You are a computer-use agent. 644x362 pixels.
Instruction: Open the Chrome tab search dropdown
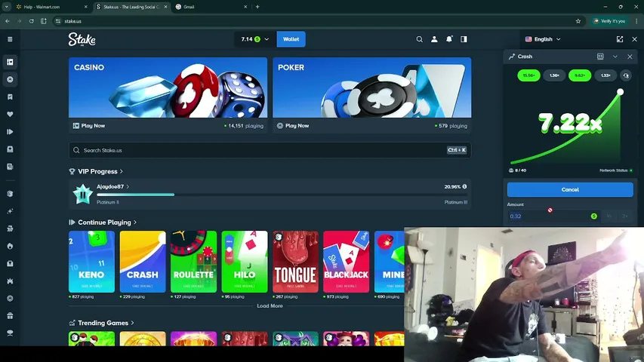(x=7, y=7)
